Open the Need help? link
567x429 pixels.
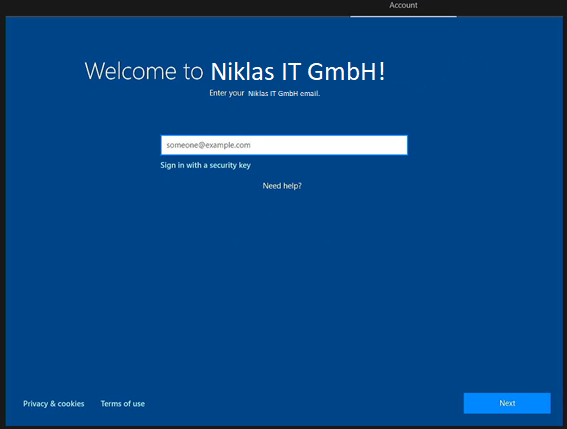coord(282,186)
